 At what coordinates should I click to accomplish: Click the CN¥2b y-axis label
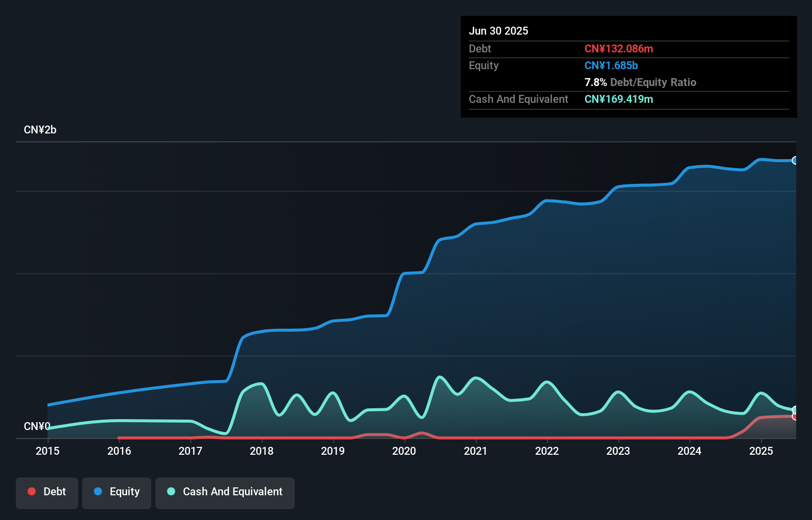coord(40,130)
